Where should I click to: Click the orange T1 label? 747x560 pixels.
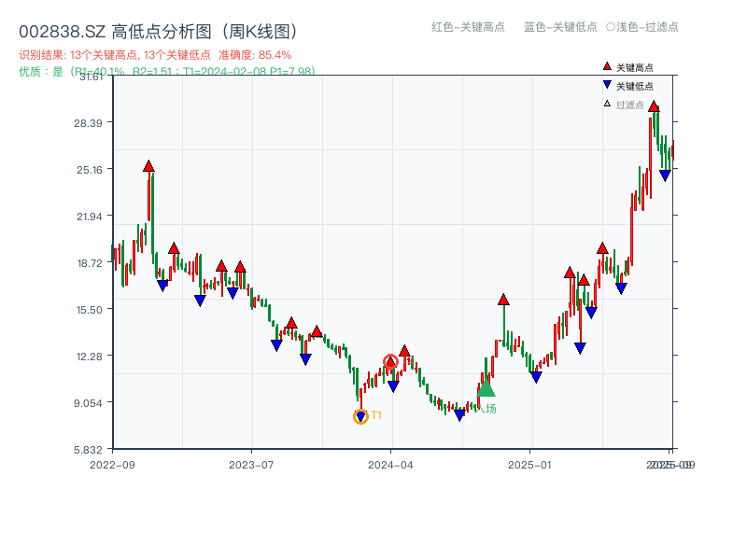click(x=376, y=415)
